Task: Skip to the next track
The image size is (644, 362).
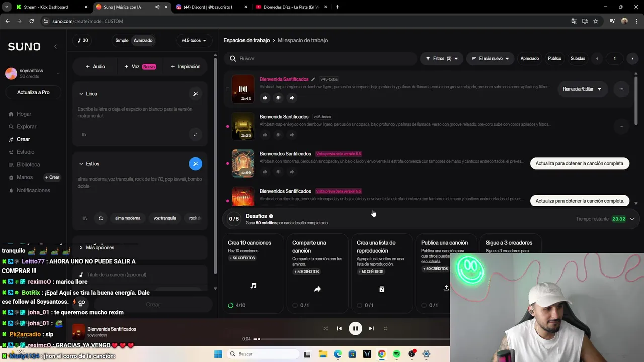Action: (x=371, y=329)
